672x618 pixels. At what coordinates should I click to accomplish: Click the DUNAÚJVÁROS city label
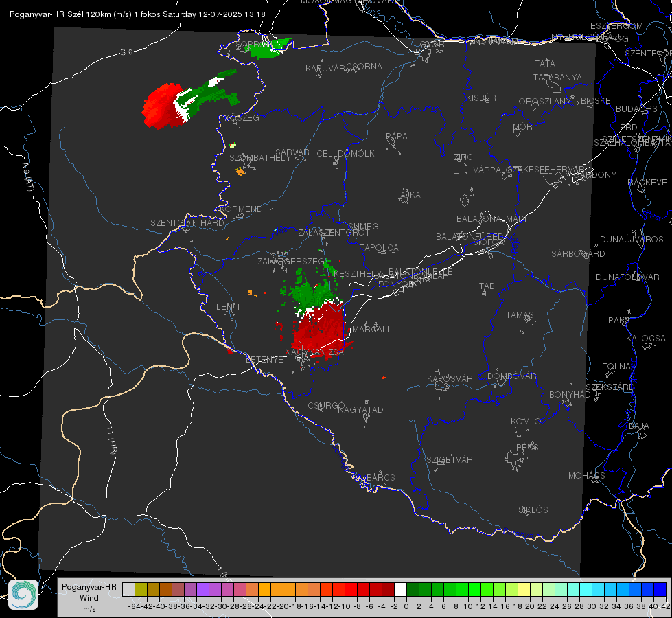pyautogui.click(x=632, y=240)
